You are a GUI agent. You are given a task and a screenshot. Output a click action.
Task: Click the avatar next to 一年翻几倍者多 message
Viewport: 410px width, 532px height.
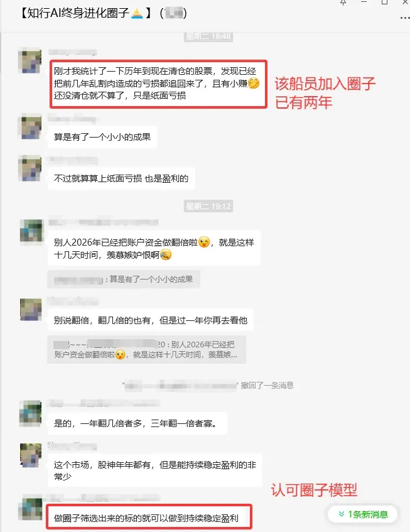tap(31, 413)
